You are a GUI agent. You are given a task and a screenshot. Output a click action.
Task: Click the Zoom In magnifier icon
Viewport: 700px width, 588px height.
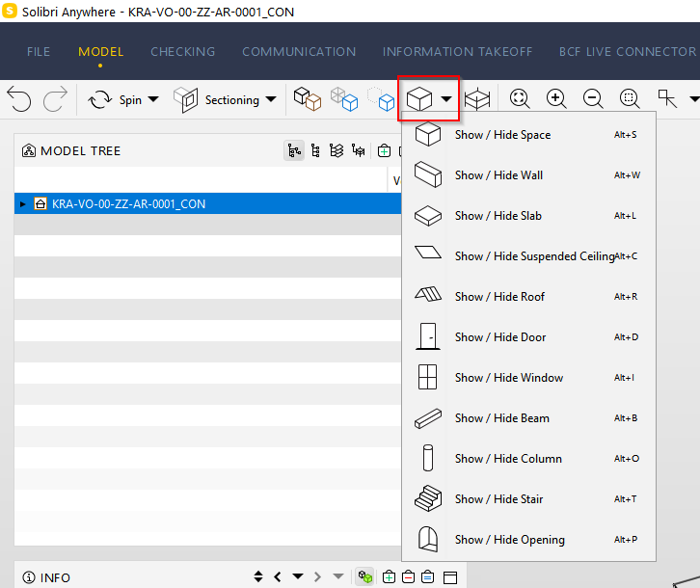(556, 99)
